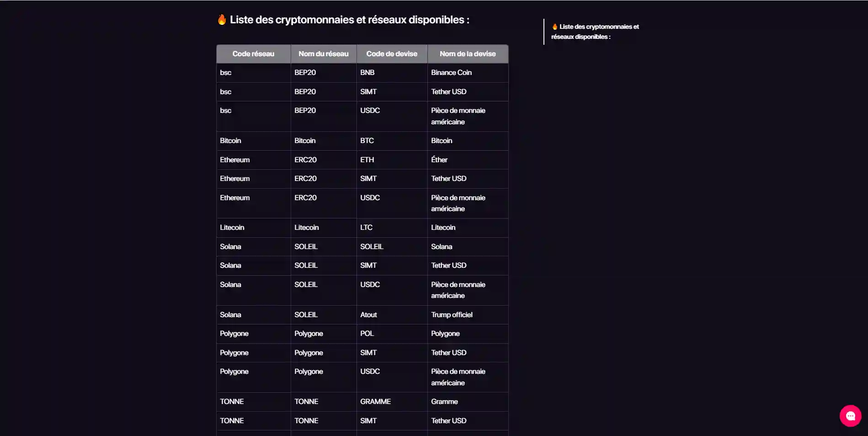Select the 'Nom de la devise' column header
Viewport: 868px width, 436px height.
468,54
